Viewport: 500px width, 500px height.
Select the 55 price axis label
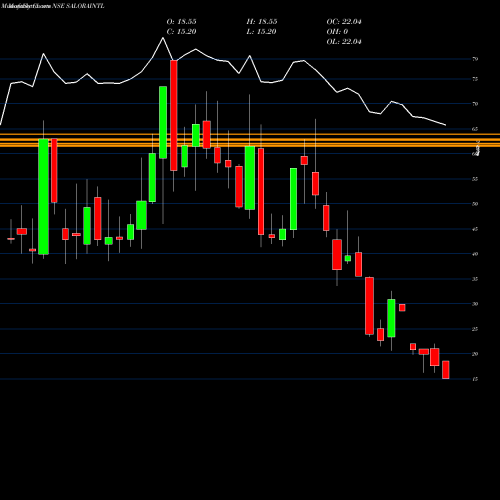(x=475, y=179)
